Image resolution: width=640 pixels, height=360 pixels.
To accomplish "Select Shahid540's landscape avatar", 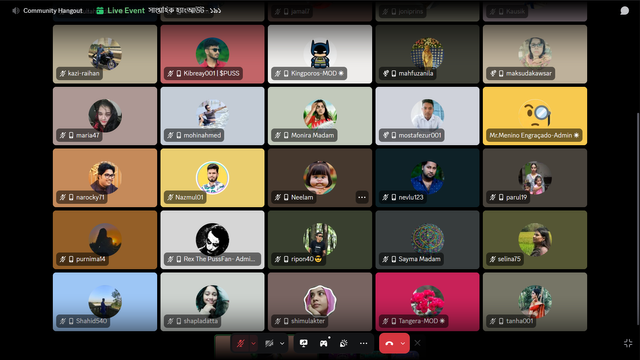I will coord(105,301).
